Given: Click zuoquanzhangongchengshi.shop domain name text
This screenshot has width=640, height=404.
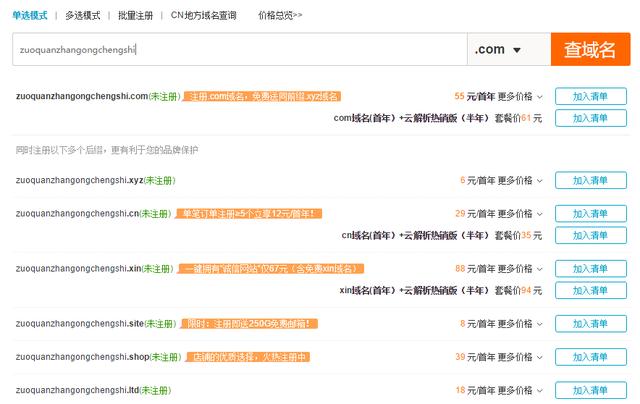Looking at the screenshot, I should tap(82, 357).
